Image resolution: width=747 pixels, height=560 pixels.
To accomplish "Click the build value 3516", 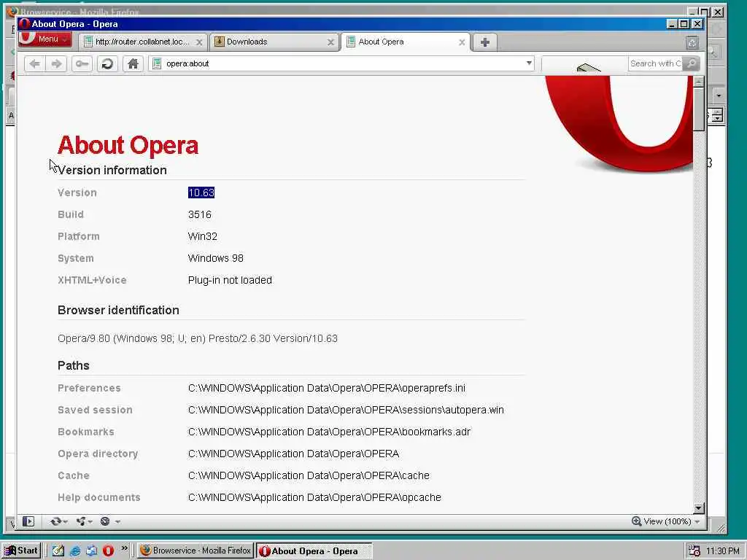I will [x=200, y=214].
